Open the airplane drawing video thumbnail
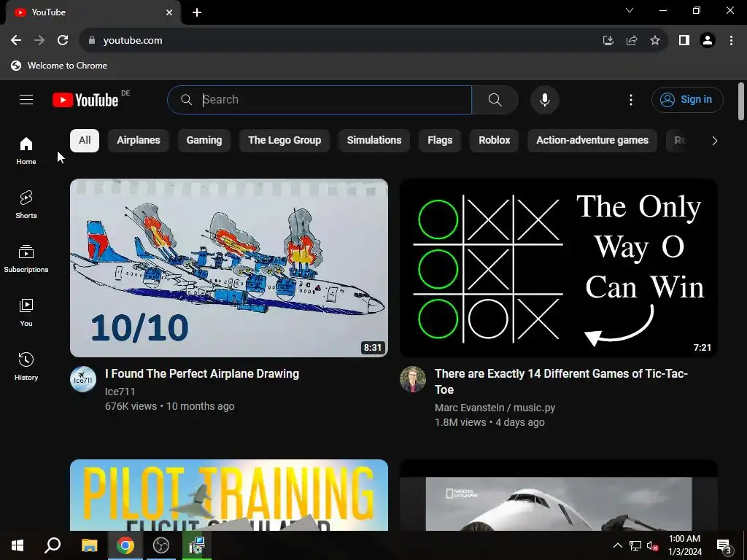The height and width of the screenshot is (560, 747). [229, 268]
